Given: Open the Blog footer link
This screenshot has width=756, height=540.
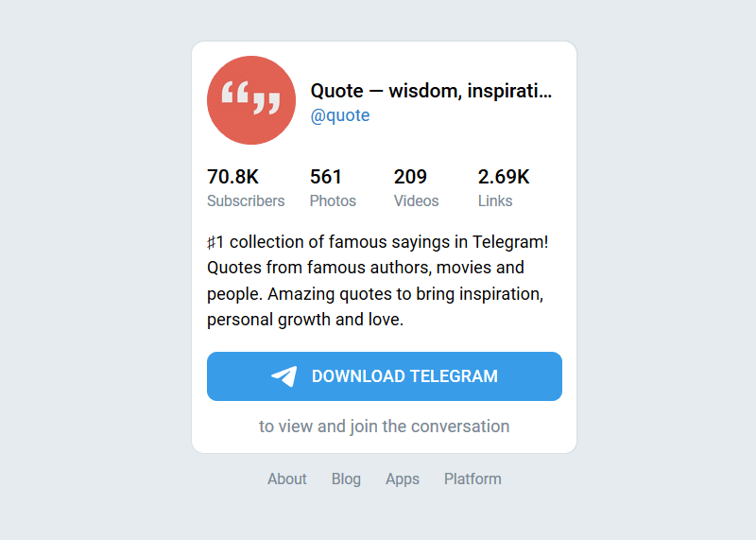Looking at the screenshot, I should 346,479.
